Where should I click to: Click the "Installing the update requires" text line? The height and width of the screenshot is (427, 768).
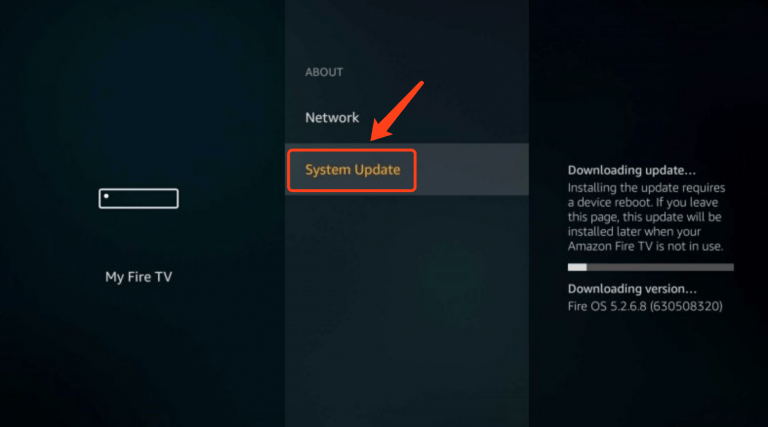click(647, 188)
